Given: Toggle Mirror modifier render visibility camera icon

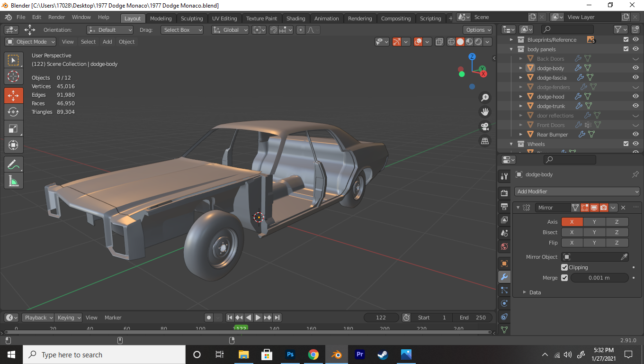Looking at the screenshot, I should (x=603, y=208).
